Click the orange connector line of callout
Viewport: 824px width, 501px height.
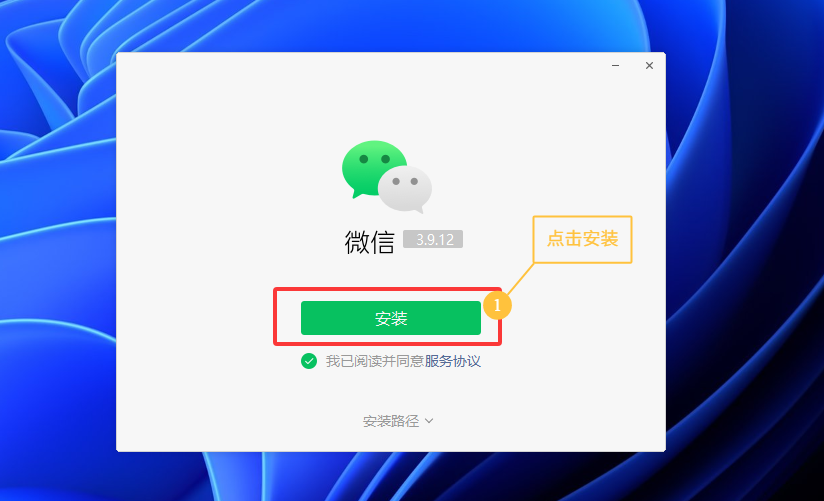click(x=520, y=279)
